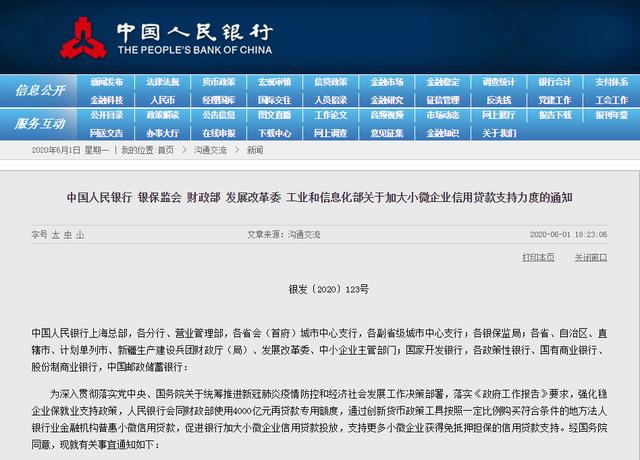Viewport: 640px width, 460px height.
Task: Open the 金融市场 menu item
Action: [x=387, y=82]
